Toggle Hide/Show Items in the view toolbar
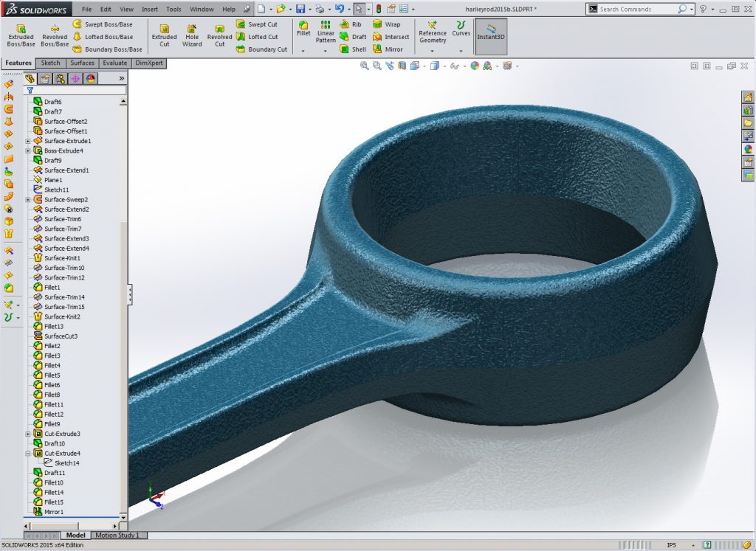The height and width of the screenshot is (551, 756). [455, 66]
